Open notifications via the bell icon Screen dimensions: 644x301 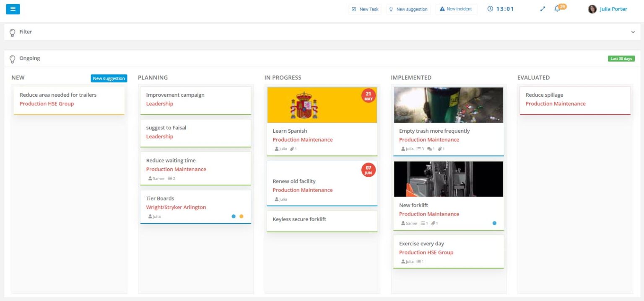(557, 9)
